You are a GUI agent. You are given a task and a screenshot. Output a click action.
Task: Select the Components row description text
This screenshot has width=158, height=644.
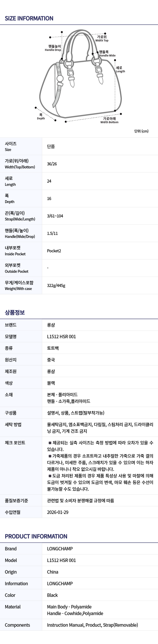(x=92, y=625)
